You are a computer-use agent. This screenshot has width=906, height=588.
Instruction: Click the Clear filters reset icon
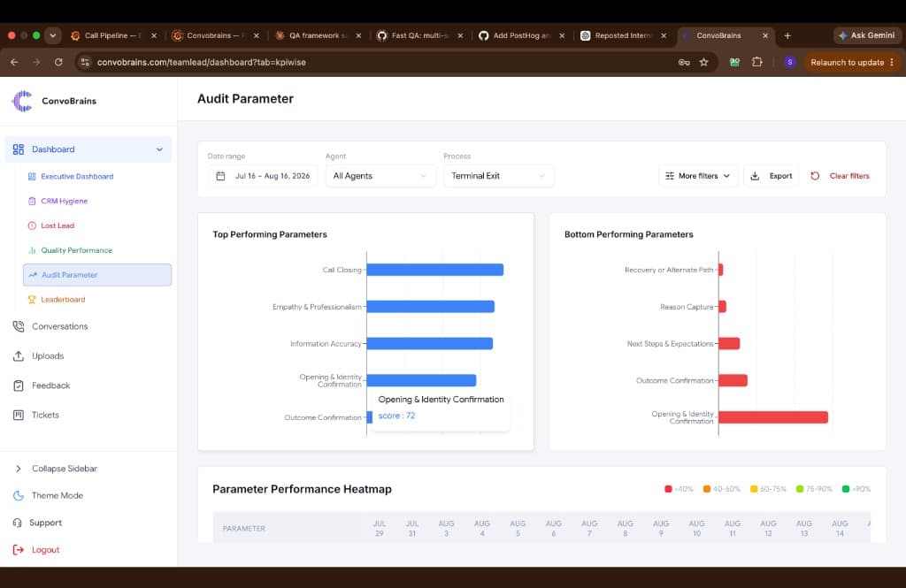(x=815, y=176)
